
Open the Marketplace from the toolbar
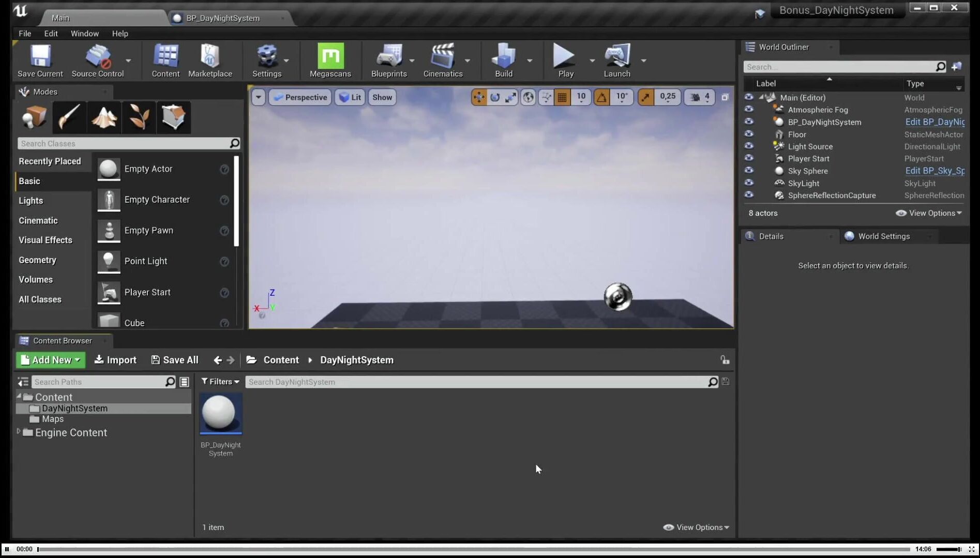point(210,61)
